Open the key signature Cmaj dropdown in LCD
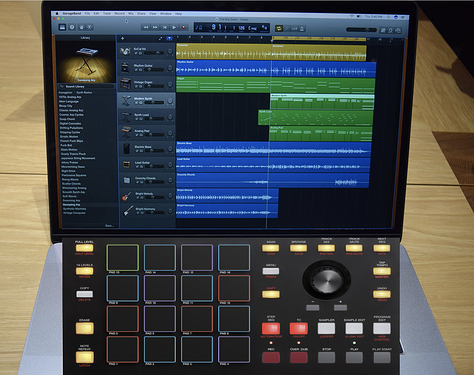Image resolution: width=474 pixels, height=375 pixels. (x=252, y=28)
